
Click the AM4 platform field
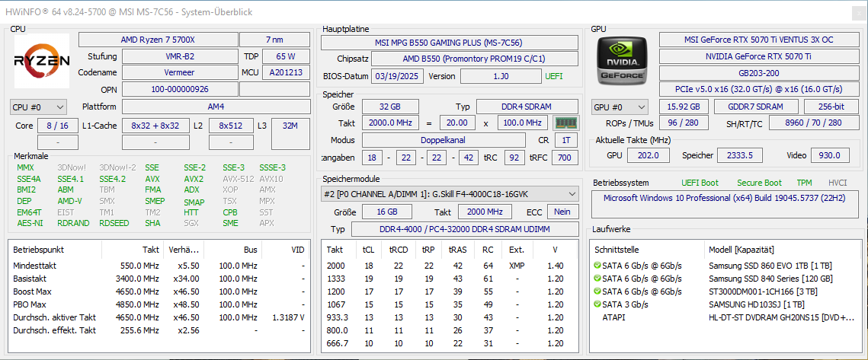pyautogui.click(x=216, y=107)
